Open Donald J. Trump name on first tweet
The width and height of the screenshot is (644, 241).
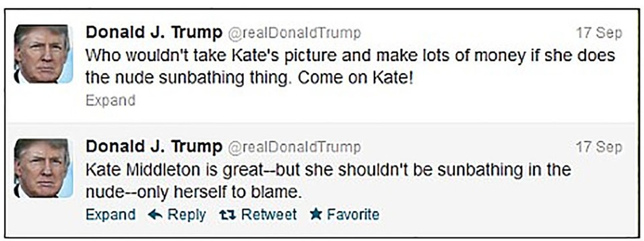(154, 33)
